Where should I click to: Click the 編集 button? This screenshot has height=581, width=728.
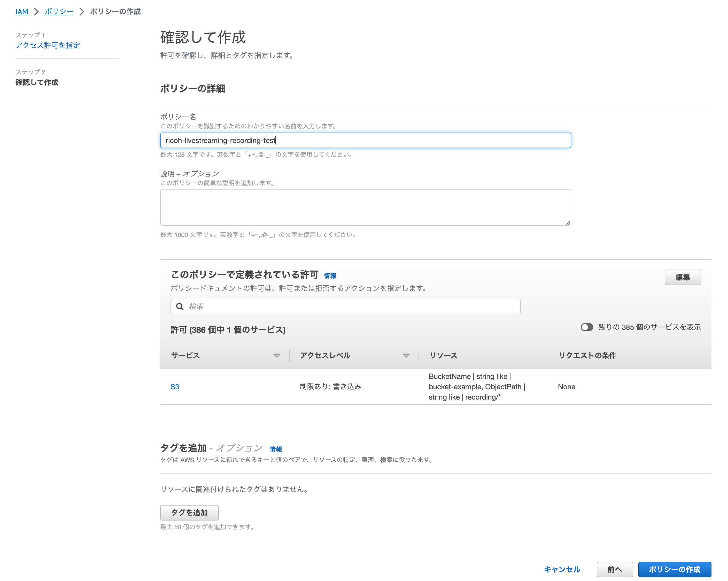(683, 277)
